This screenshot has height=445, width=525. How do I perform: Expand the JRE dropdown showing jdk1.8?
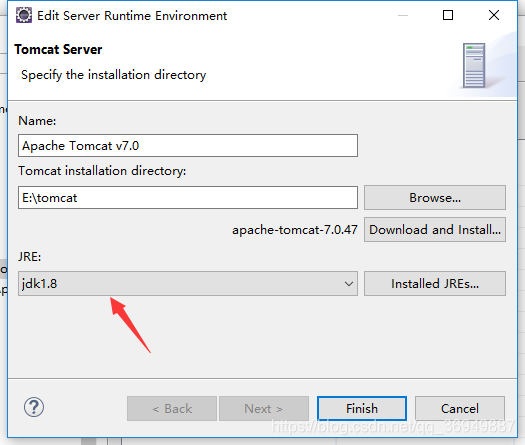188,284
